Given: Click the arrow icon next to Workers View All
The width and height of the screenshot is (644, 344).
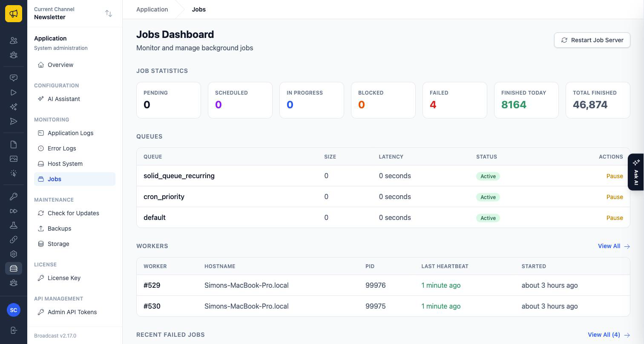Looking at the screenshot, I should (627, 246).
